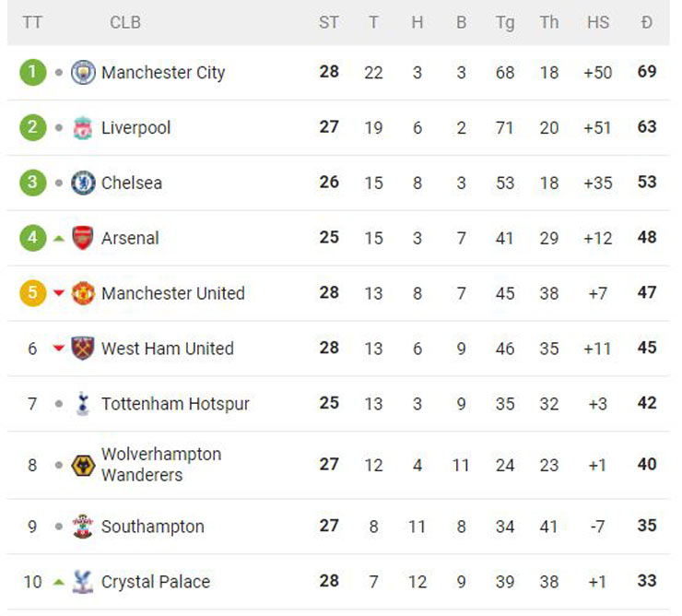Click the Southampton club crest
The width and height of the screenshot is (682, 616).
[x=83, y=527]
